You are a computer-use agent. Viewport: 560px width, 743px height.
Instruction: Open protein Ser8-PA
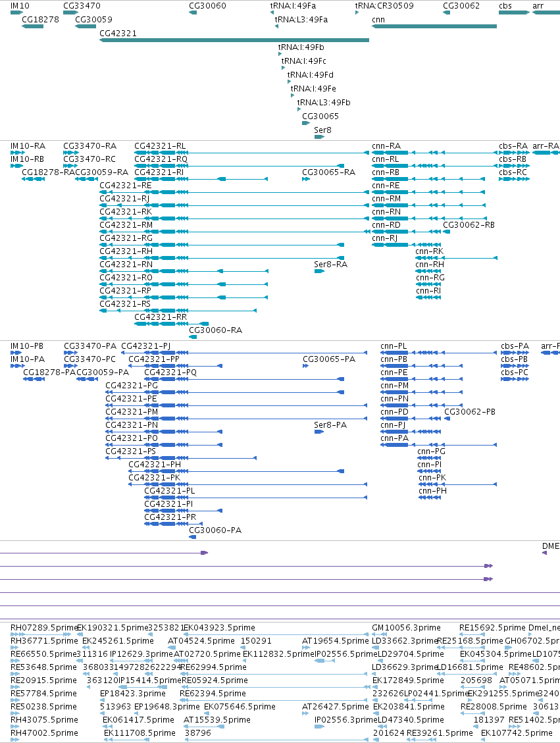[x=331, y=426]
